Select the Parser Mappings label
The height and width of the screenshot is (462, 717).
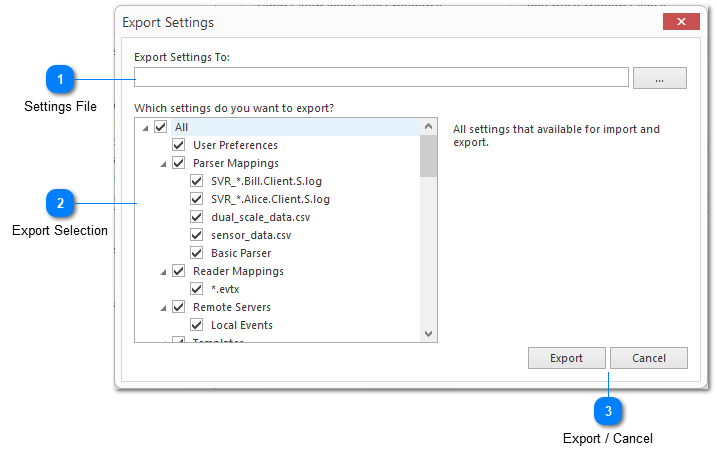(235, 163)
